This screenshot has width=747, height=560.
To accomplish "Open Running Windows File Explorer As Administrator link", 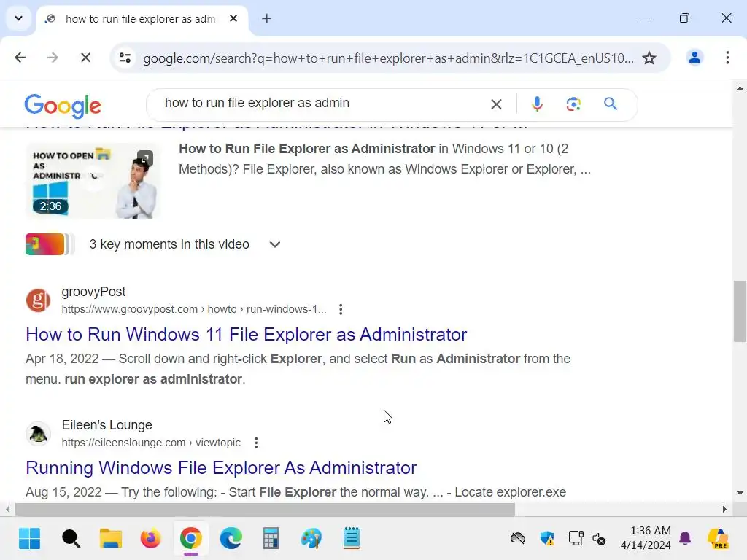I will (221, 467).
